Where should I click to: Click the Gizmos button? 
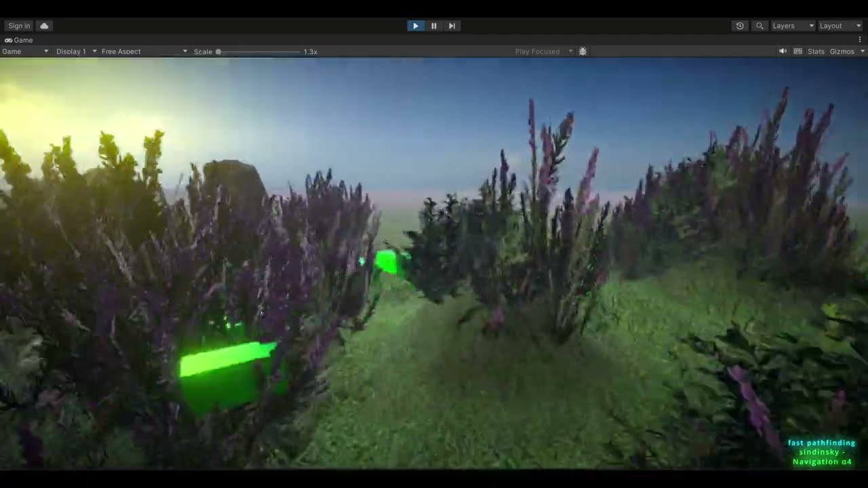coord(842,52)
